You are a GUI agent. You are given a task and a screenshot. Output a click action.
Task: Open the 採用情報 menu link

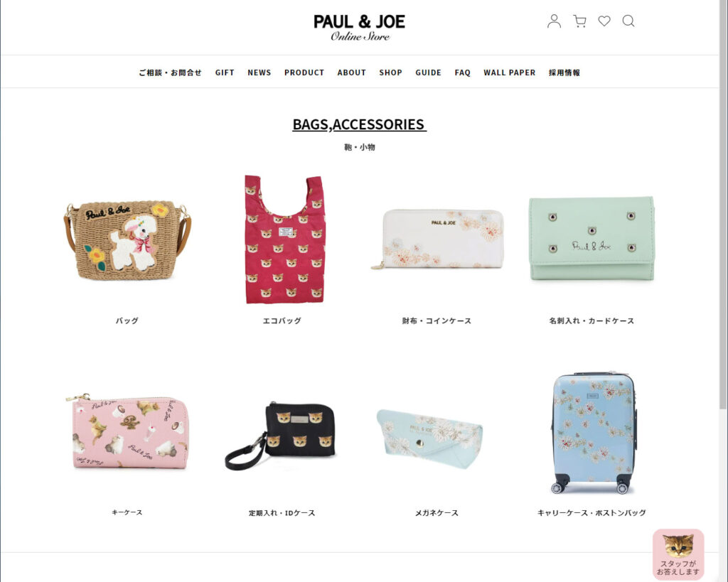(564, 72)
